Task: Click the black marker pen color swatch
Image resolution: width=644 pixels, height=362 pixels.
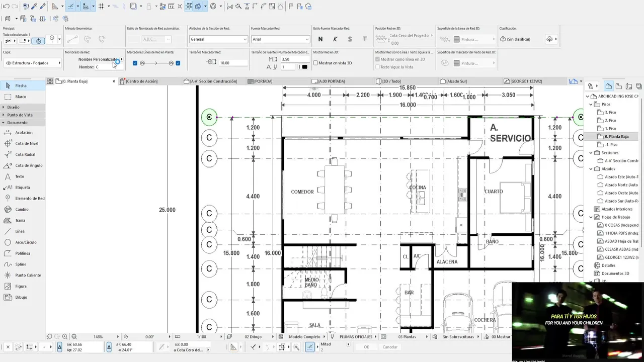Action: point(304,67)
